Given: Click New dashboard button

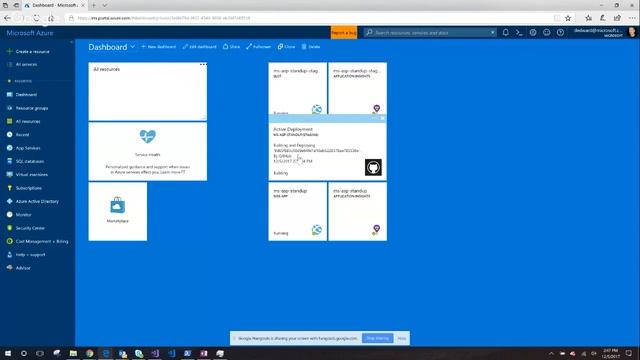Looking at the screenshot, I should click(x=158, y=47).
